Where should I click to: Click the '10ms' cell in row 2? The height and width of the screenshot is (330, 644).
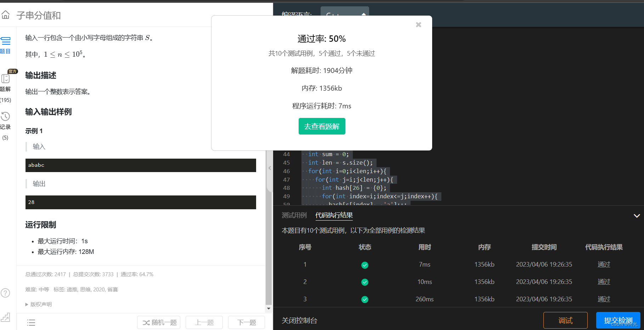tap(424, 282)
